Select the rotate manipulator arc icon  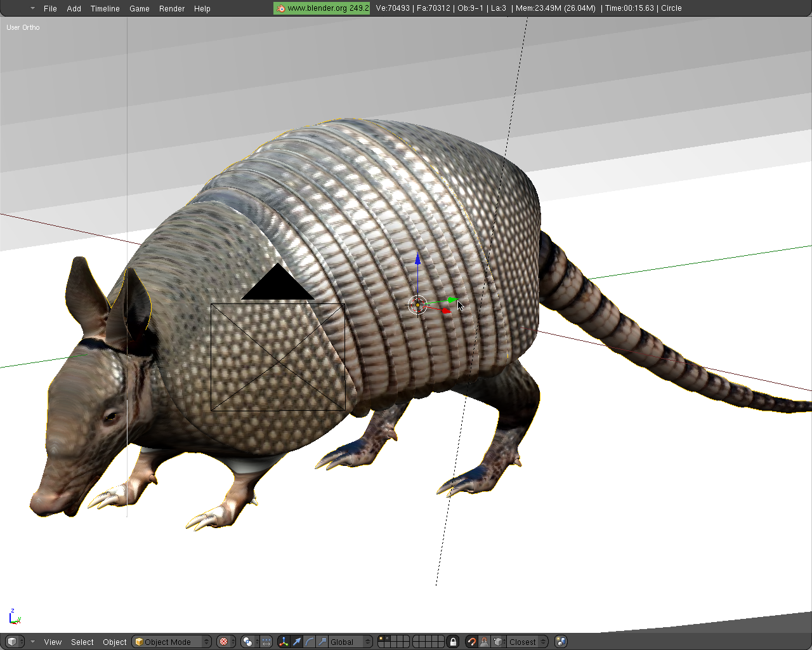pyautogui.click(x=310, y=642)
